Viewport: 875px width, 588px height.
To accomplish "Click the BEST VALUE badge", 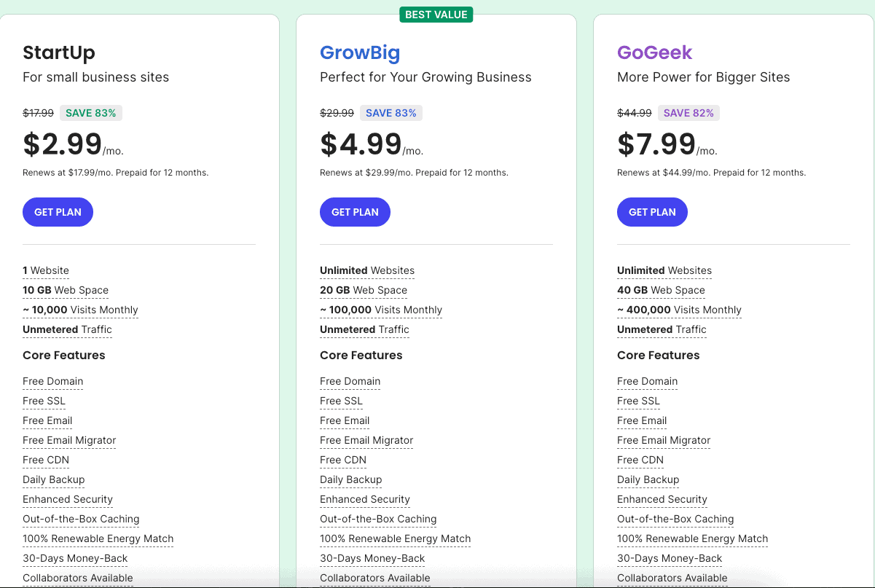I will pyautogui.click(x=436, y=15).
